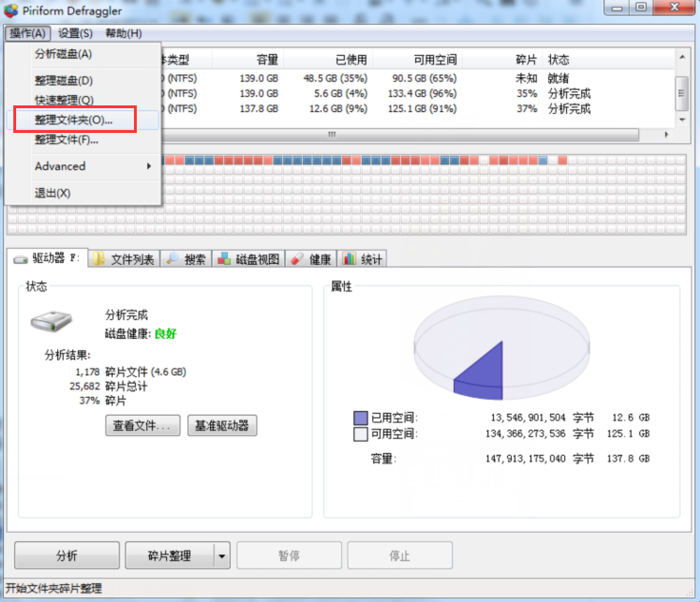The height and width of the screenshot is (602, 700).
Task: Click the drive list horizontal scrollbar
Action: (400, 135)
